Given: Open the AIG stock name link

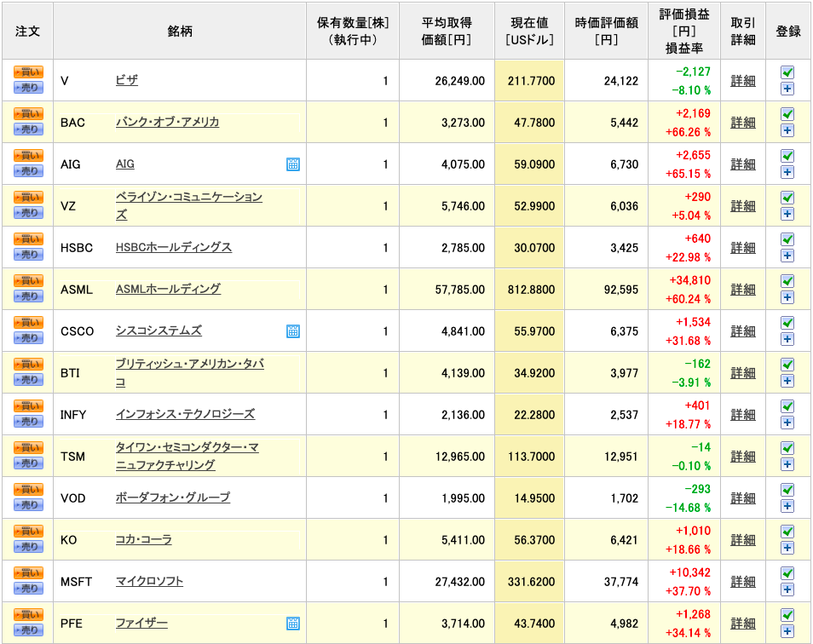Looking at the screenshot, I should [125, 164].
